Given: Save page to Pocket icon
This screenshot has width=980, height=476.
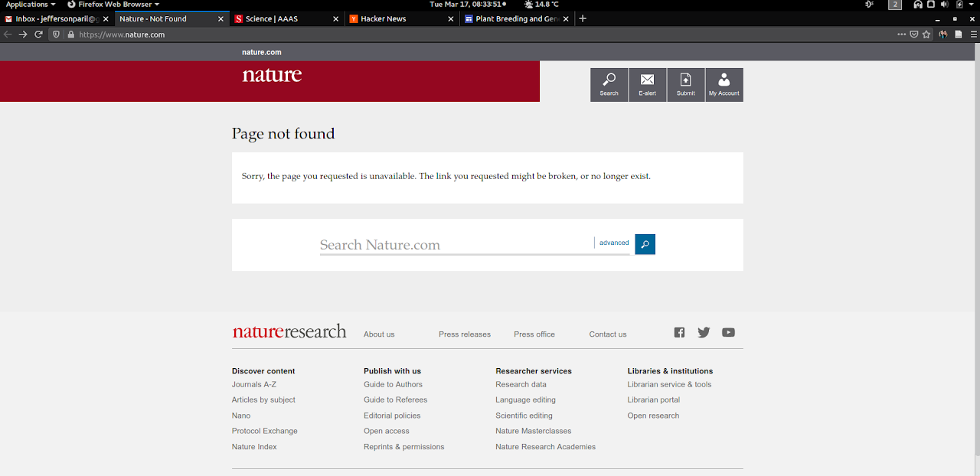Looking at the screenshot, I should click(914, 34).
